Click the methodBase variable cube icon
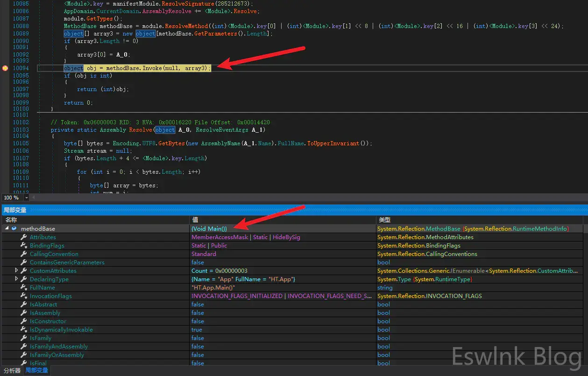This screenshot has width=588, height=376. pos(14,229)
